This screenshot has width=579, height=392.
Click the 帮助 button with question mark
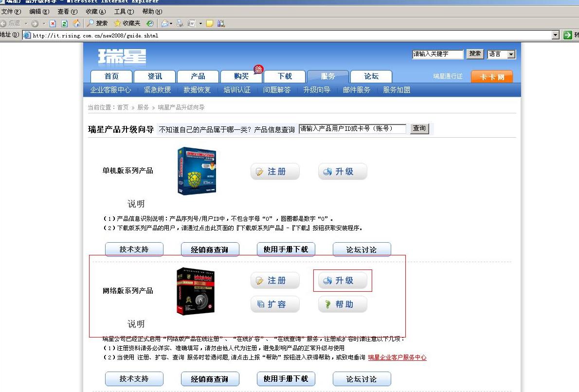coord(343,304)
